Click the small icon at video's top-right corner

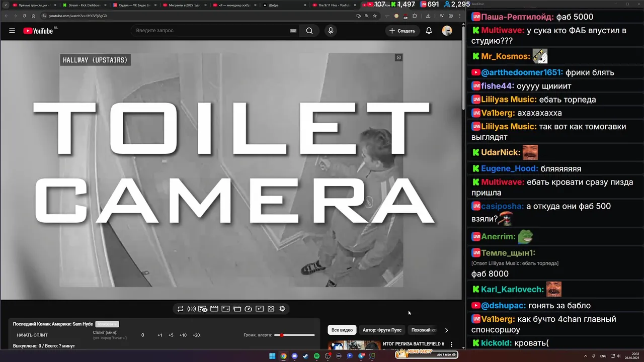[x=398, y=57]
